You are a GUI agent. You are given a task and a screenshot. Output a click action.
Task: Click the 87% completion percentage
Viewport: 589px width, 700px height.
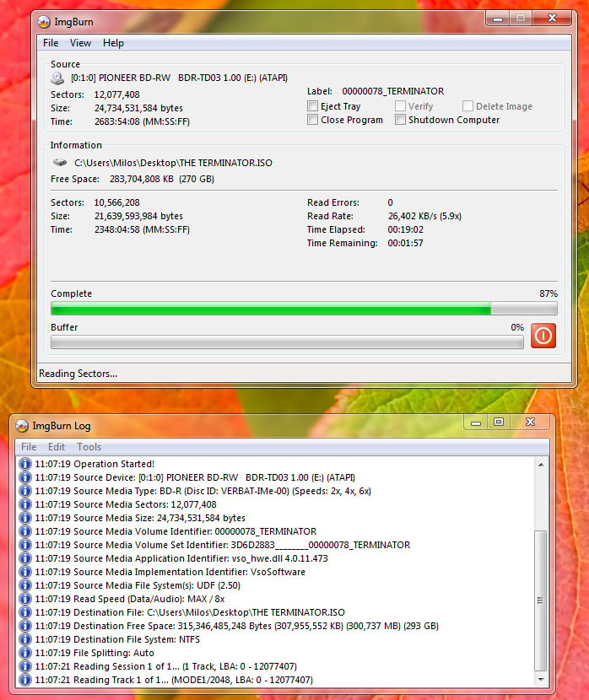[x=548, y=293]
